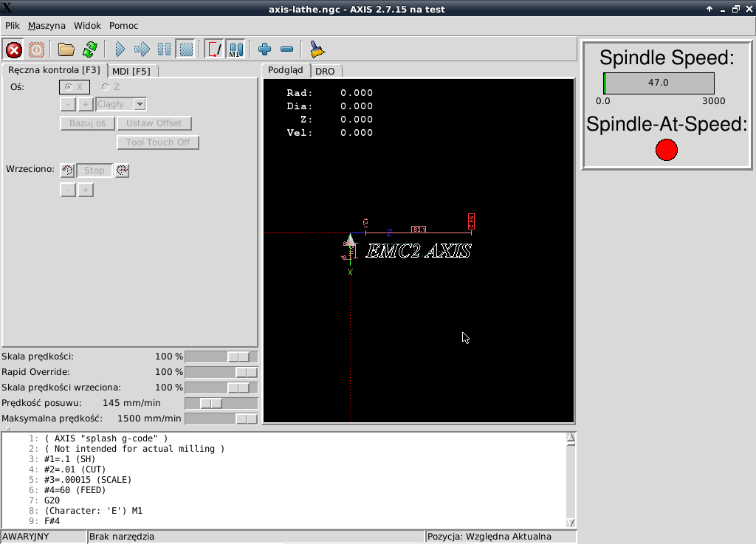Jog axis in minus direction
Screen dimensions: 756x544
(x=68, y=104)
